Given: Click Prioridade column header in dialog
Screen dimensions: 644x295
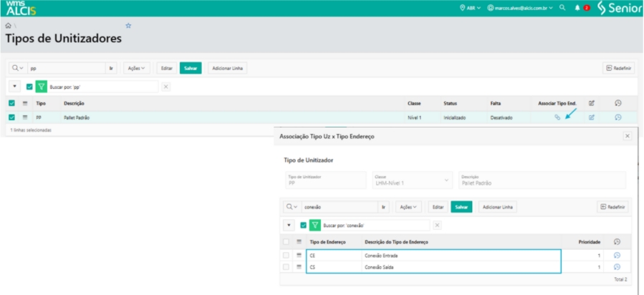Looking at the screenshot, I should pyautogui.click(x=590, y=242).
